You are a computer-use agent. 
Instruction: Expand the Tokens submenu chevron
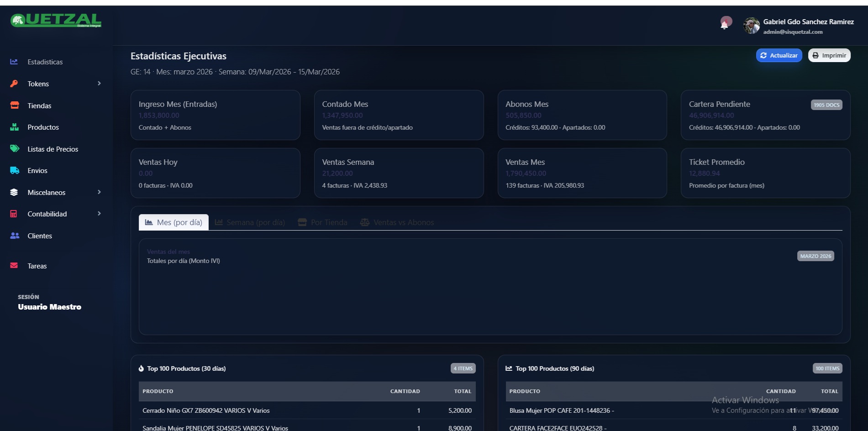tap(99, 84)
